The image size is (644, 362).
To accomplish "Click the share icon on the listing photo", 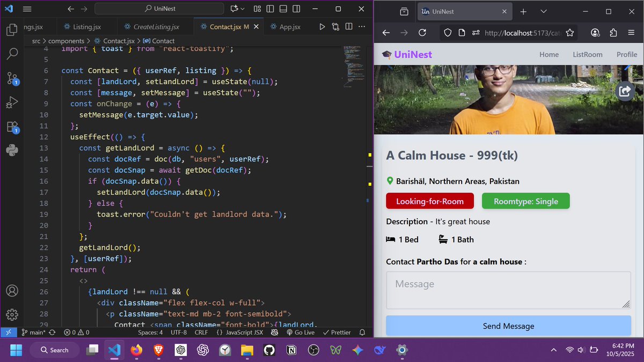I will pos(625,91).
